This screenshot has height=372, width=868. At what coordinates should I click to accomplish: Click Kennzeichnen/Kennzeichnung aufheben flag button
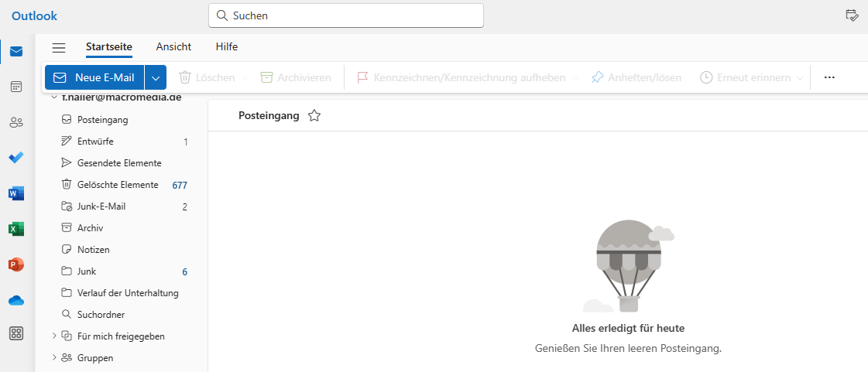click(x=461, y=78)
